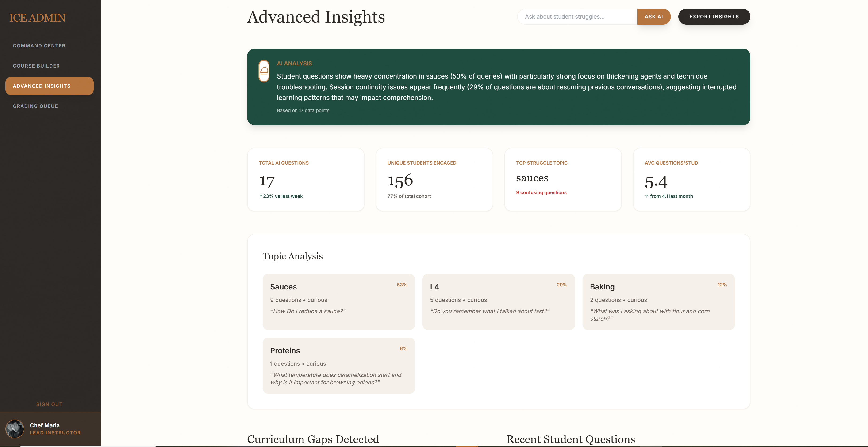Click the ICE ADMIN logo
The height and width of the screenshot is (447, 868).
click(x=37, y=18)
